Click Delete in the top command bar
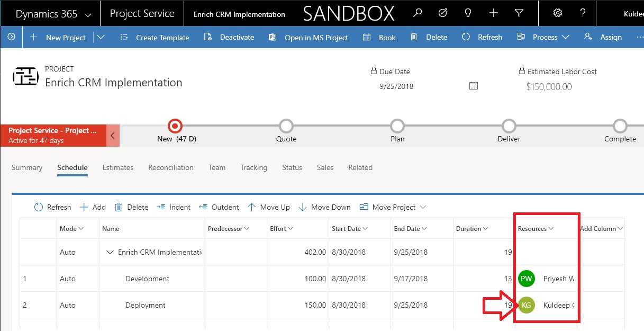 click(429, 37)
